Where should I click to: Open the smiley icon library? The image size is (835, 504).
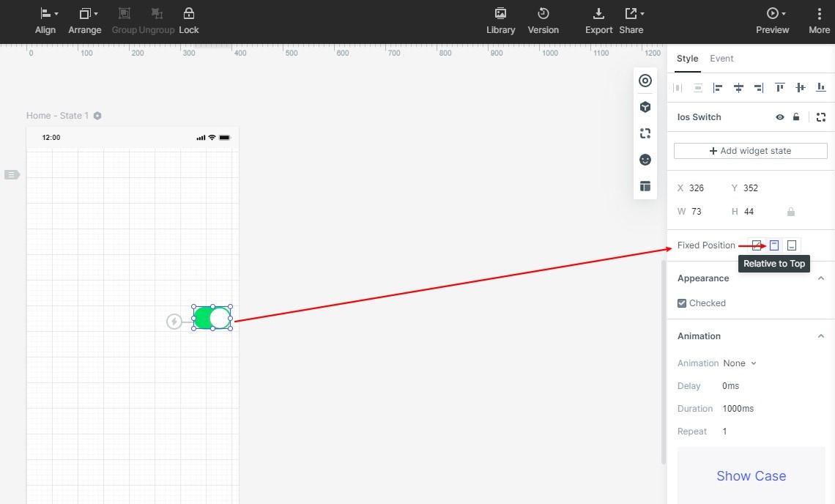[645, 160]
